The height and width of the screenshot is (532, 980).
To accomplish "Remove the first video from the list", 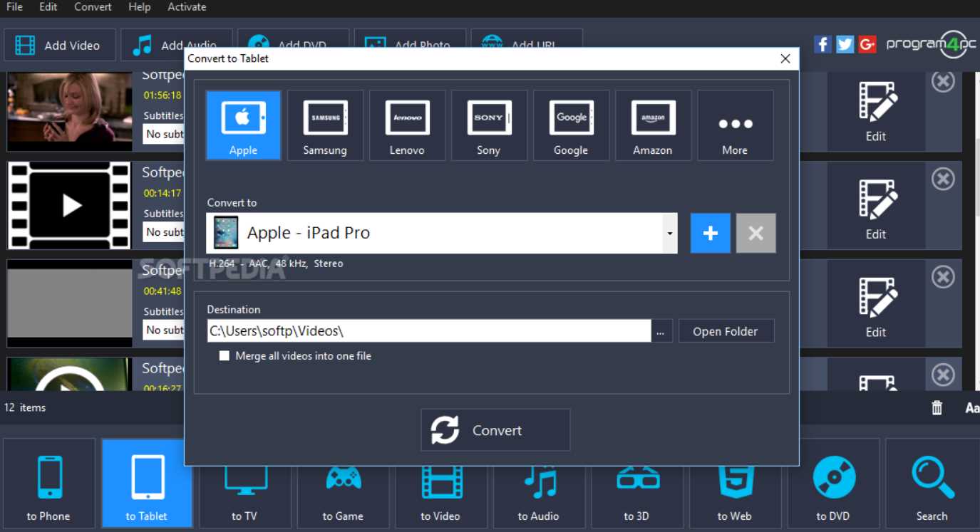I will pos(943,81).
